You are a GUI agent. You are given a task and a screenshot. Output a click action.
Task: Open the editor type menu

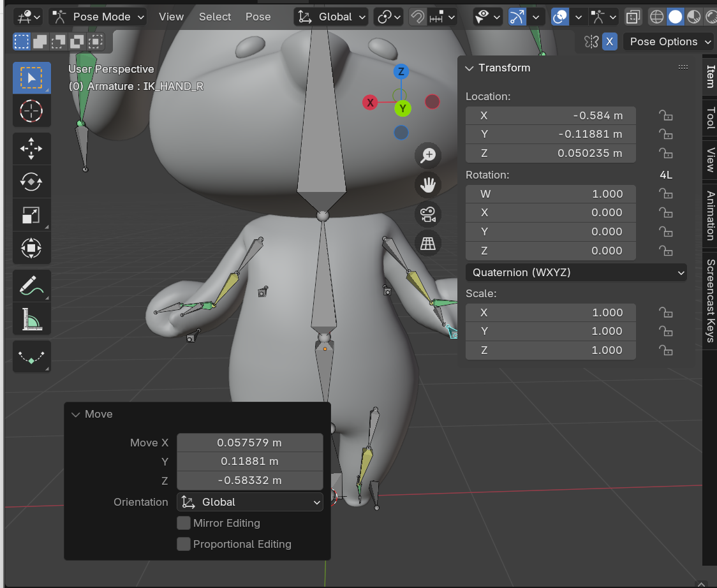28,17
